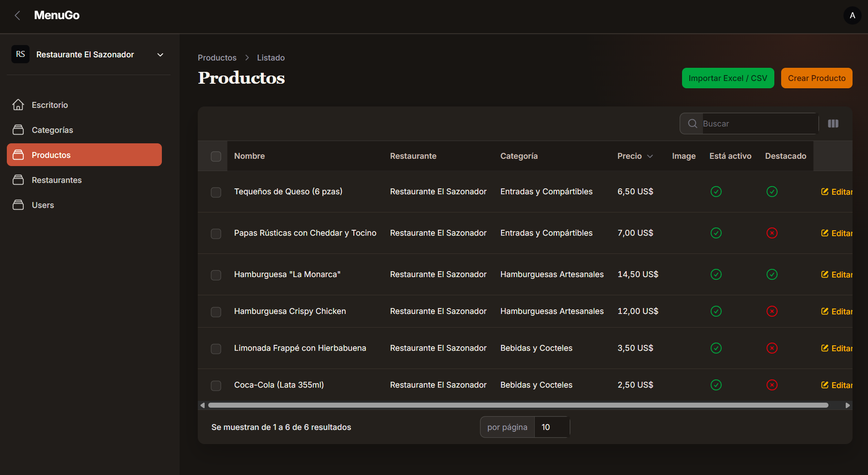
Task: Edit the Limonada Frappé product
Action: coord(837,349)
